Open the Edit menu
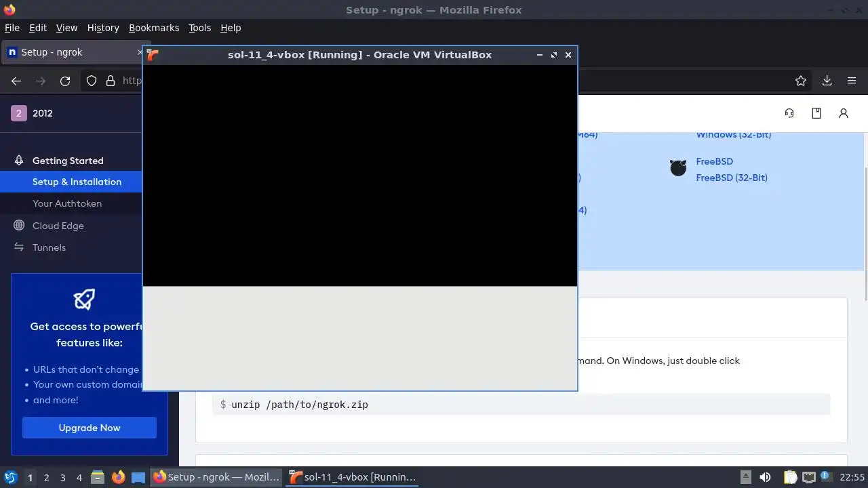 click(38, 28)
